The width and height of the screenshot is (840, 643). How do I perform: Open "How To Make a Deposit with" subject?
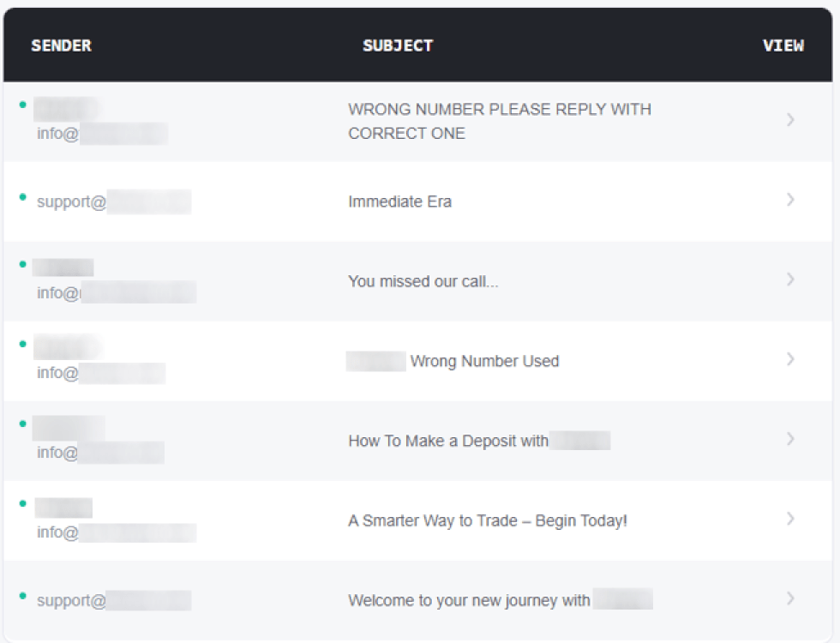pyautogui.click(x=447, y=441)
